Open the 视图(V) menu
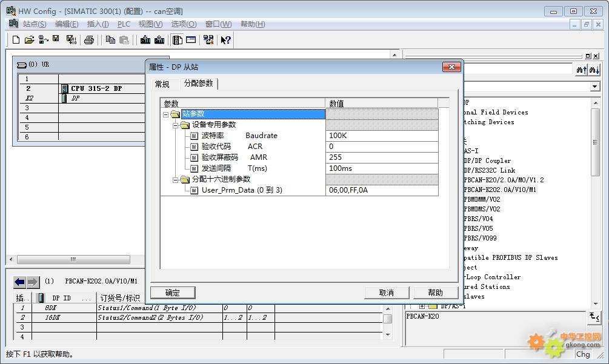Viewport: 609px width, 364px height. coord(151,24)
